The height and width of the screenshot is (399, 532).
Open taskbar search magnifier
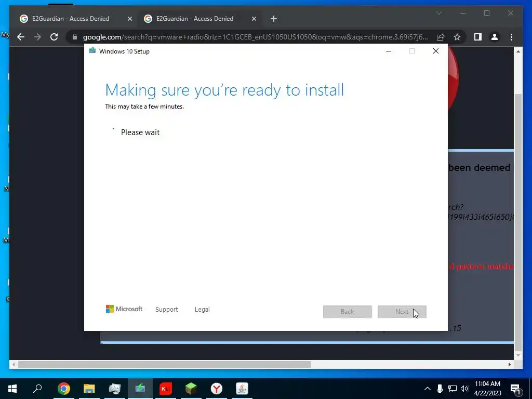37,389
